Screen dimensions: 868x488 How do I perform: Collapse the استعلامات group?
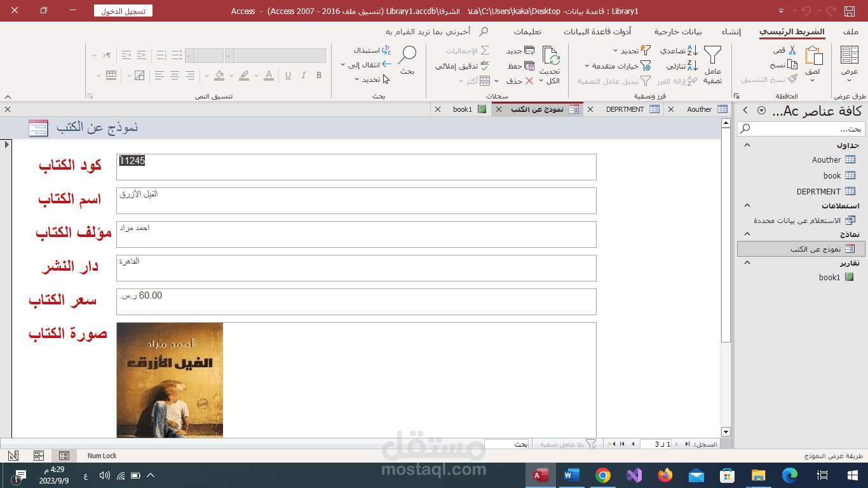(747, 206)
